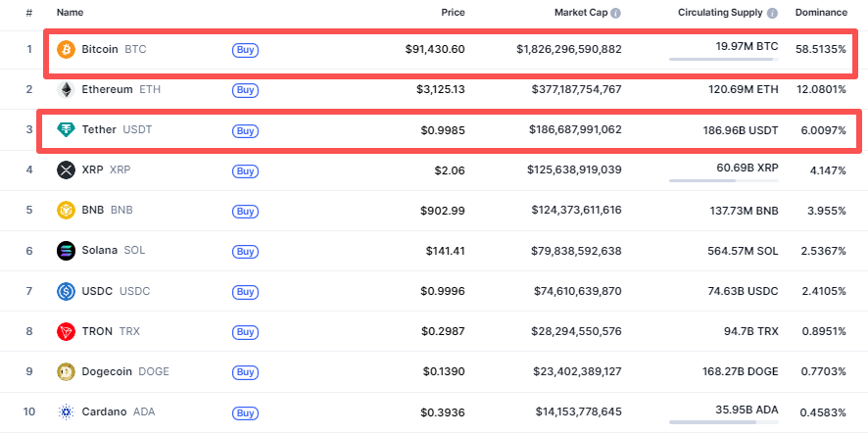Sort by the Price column header
868x435 pixels.
pyautogui.click(x=453, y=12)
